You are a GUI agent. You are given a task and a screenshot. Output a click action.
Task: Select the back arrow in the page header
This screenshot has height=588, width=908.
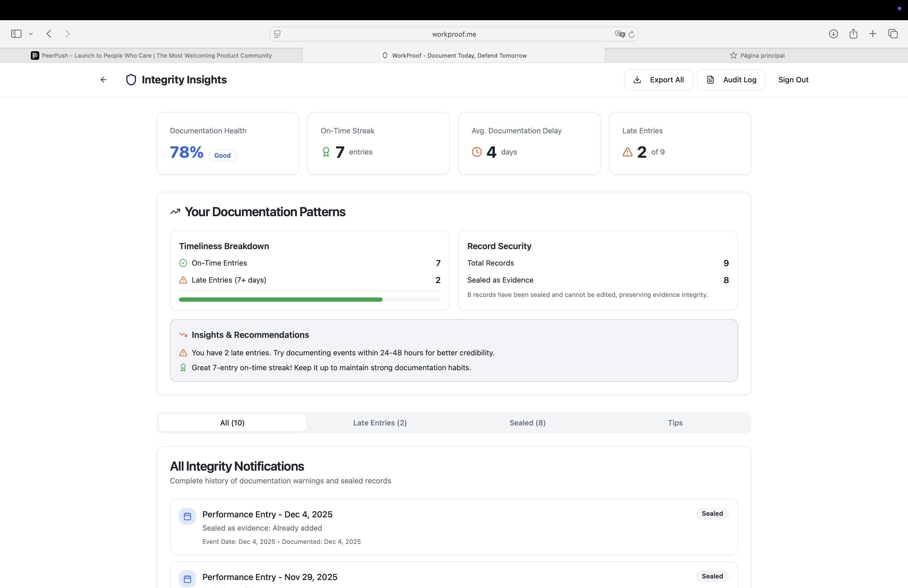(103, 79)
